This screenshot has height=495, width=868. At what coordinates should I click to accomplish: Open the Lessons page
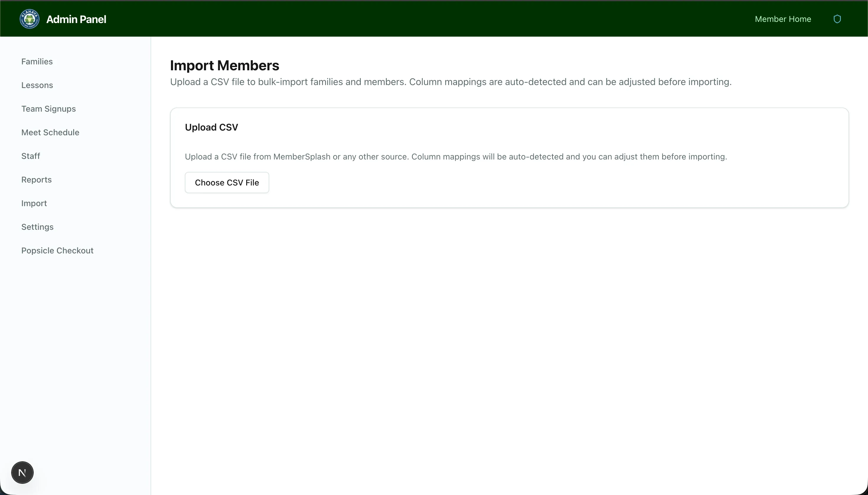click(37, 85)
